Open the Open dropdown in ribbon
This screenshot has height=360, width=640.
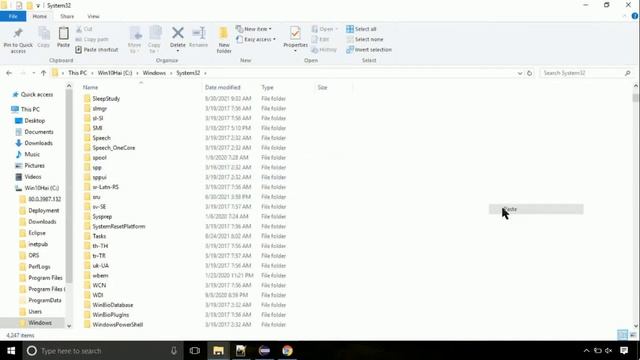pos(324,29)
